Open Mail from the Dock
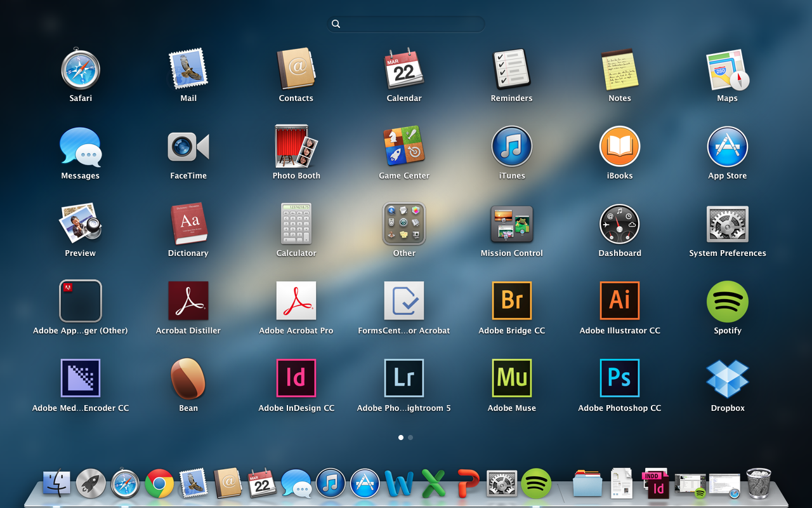This screenshot has width=812, height=508. [x=193, y=484]
